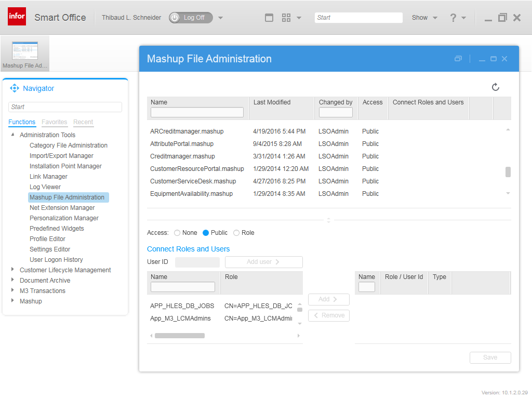The height and width of the screenshot is (398, 532).
Task: Open the help question mark icon
Action: coord(453,18)
